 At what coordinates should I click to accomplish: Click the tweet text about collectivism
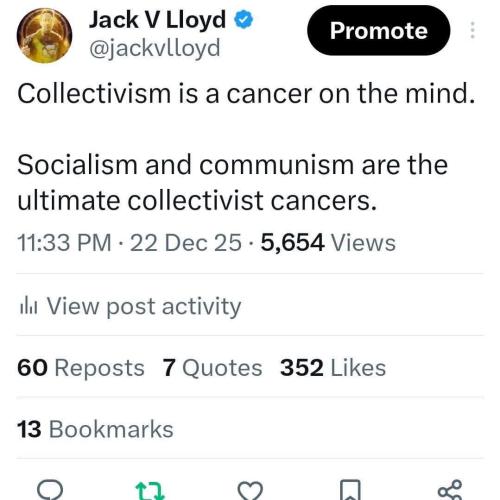pos(246,147)
